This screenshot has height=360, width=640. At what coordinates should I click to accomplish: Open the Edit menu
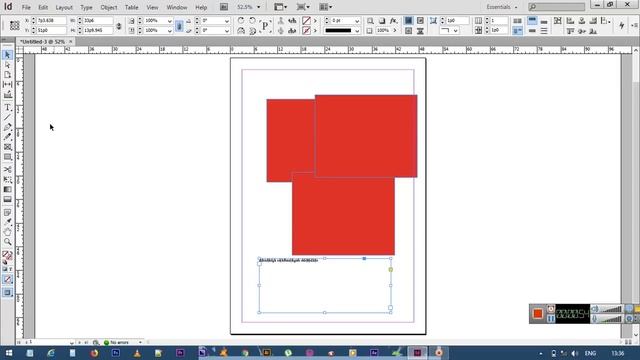pos(43,7)
